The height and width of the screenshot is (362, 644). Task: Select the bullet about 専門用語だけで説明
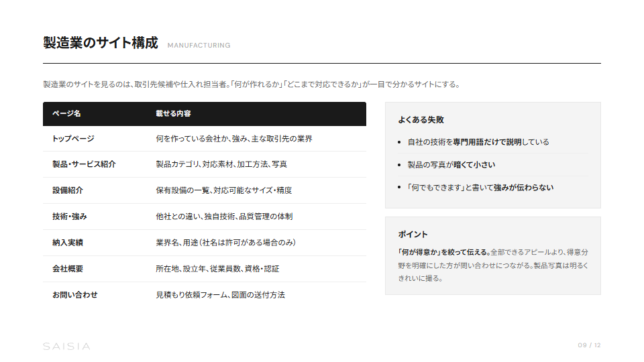[478, 142]
